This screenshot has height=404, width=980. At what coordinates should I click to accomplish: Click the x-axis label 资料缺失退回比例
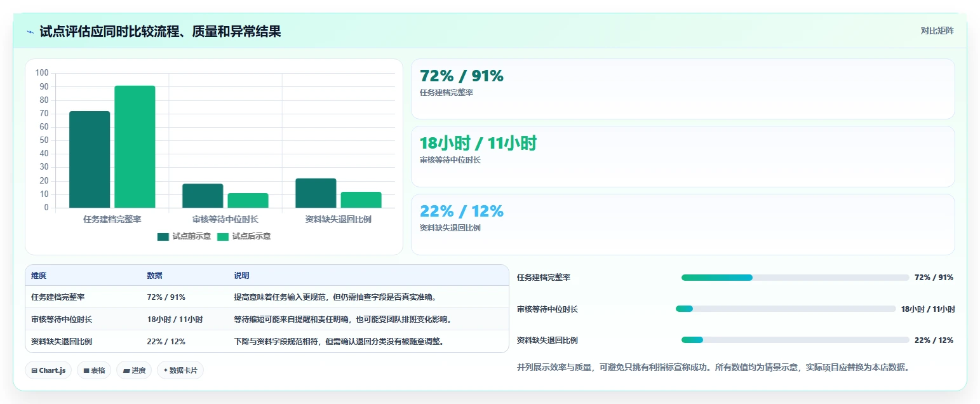tap(339, 219)
